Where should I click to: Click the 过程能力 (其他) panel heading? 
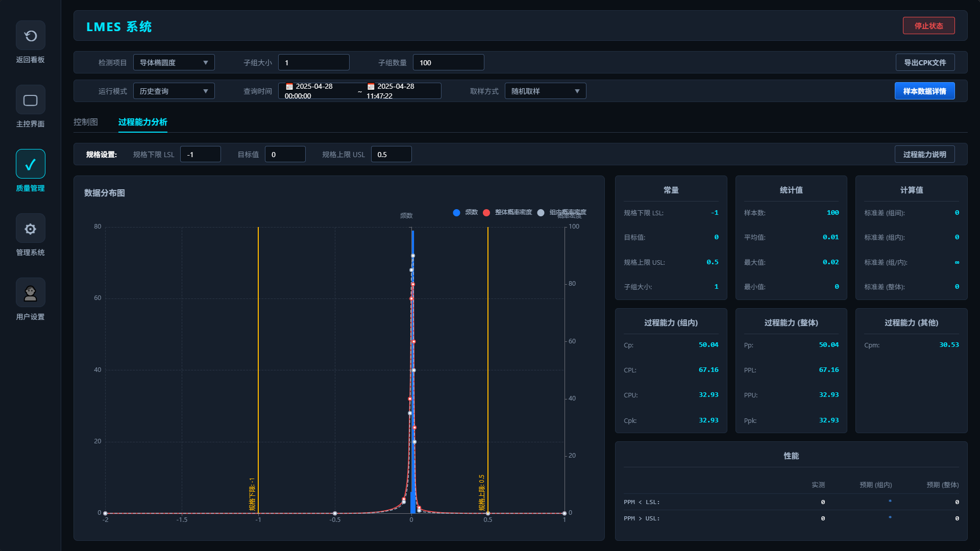pos(912,322)
